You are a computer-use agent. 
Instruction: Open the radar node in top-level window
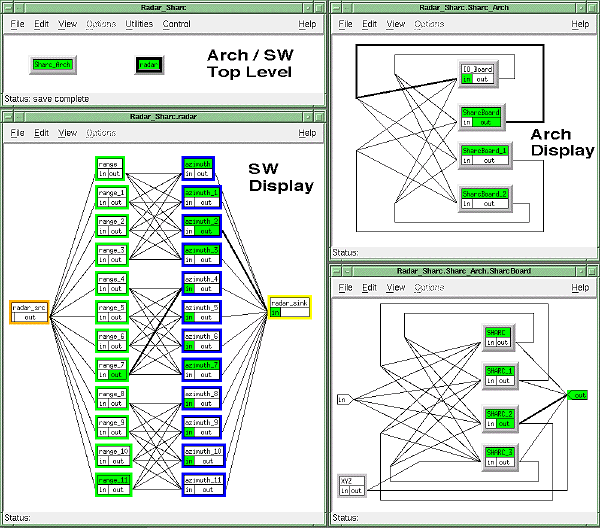pos(149,64)
